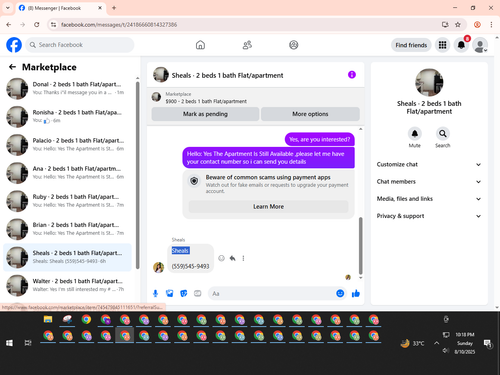Screen dimensions: 500x375
Task: Send a voice clip with microphone icon
Action: (x=155, y=293)
